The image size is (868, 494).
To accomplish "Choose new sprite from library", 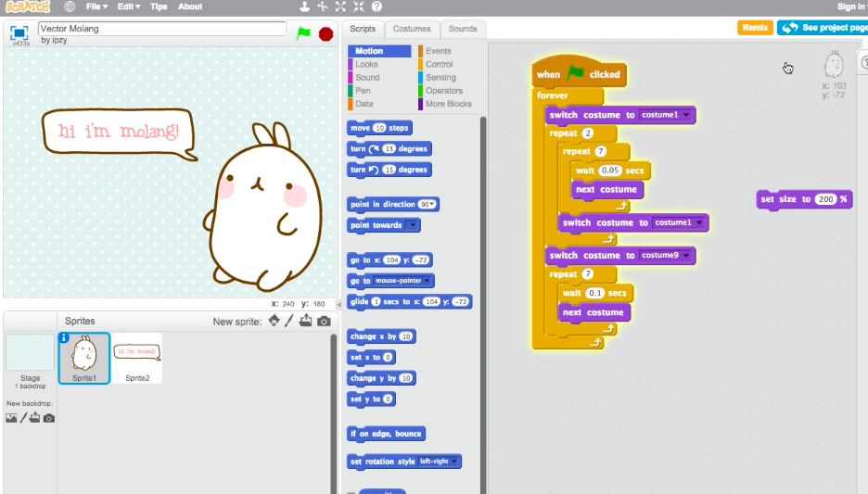I will 274,321.
